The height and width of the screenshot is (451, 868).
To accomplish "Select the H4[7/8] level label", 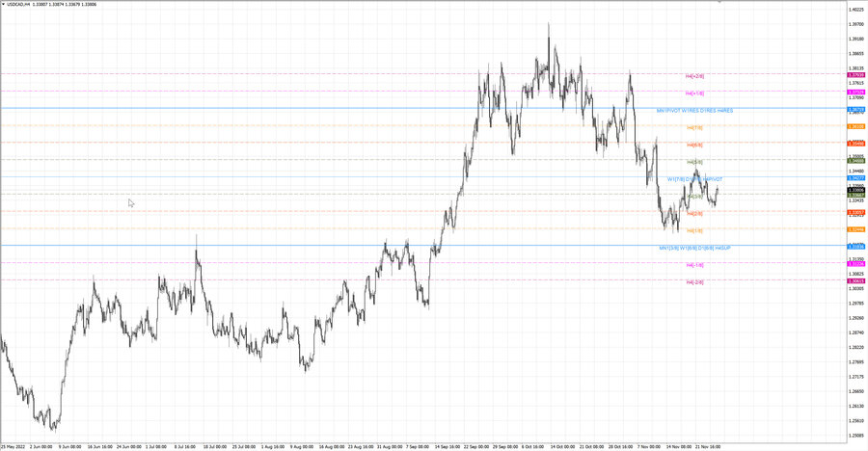I will pyautogui.click(x=694, y=128).
